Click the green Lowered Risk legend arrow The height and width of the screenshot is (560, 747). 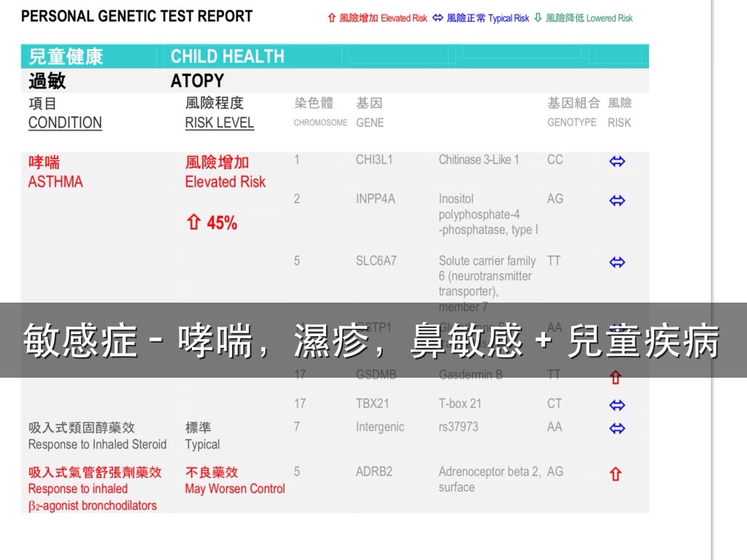538,17
